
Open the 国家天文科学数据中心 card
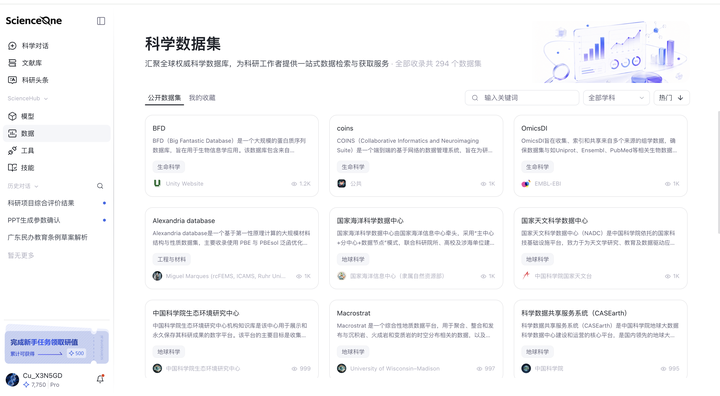tap(601, 248)
